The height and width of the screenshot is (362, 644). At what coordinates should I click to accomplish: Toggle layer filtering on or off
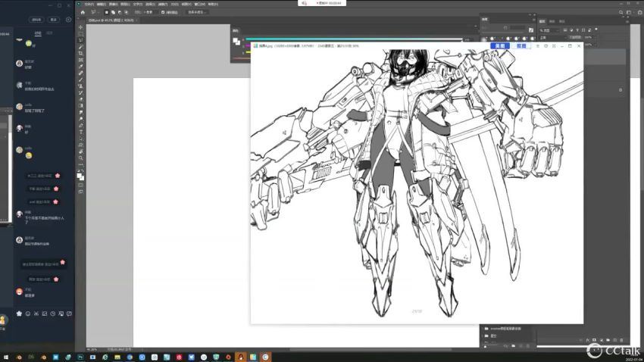(x=596, y=30)
